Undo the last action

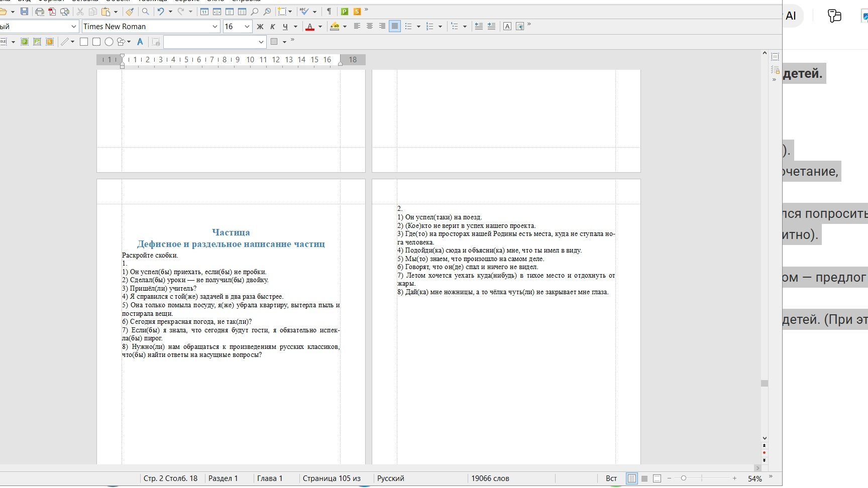tap(161, 11)
